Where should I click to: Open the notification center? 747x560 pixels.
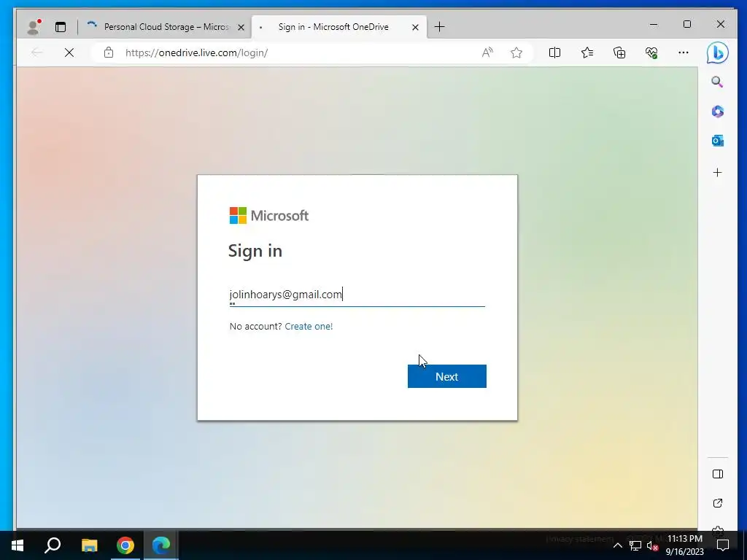point(723,545)
